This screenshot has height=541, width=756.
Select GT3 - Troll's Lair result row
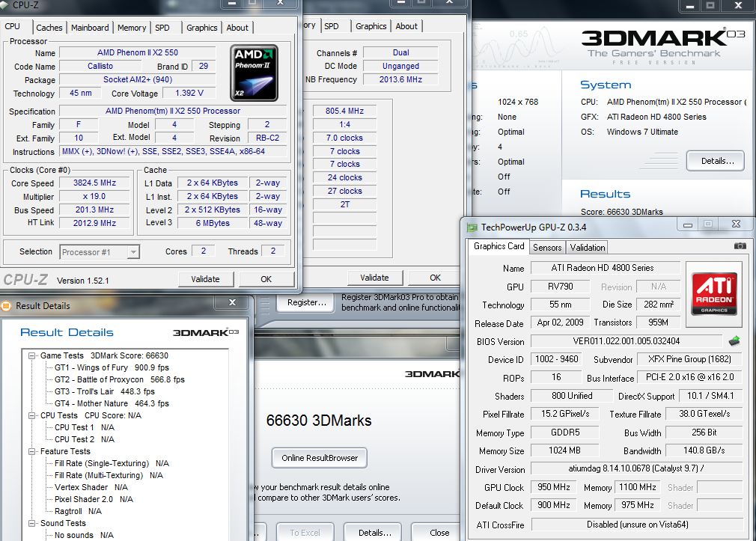105,392
